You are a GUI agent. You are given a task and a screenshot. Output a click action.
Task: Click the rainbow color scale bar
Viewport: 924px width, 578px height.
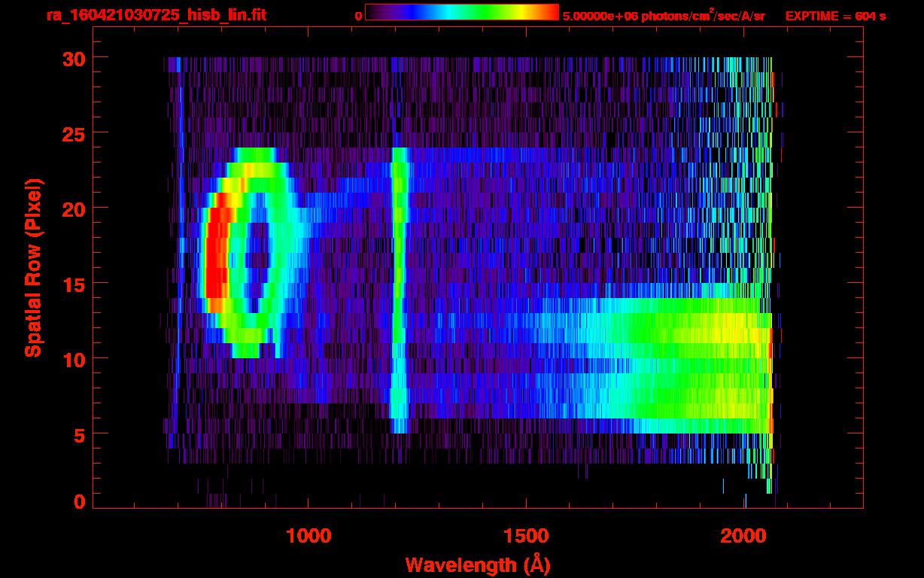tap(461, 13)
